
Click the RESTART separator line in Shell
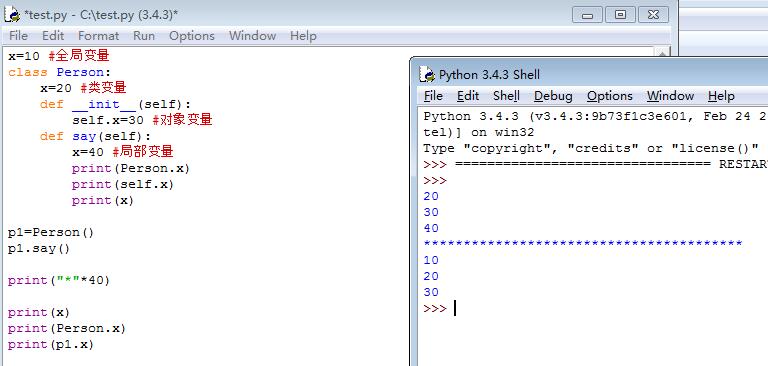click(x=595, y=165)
